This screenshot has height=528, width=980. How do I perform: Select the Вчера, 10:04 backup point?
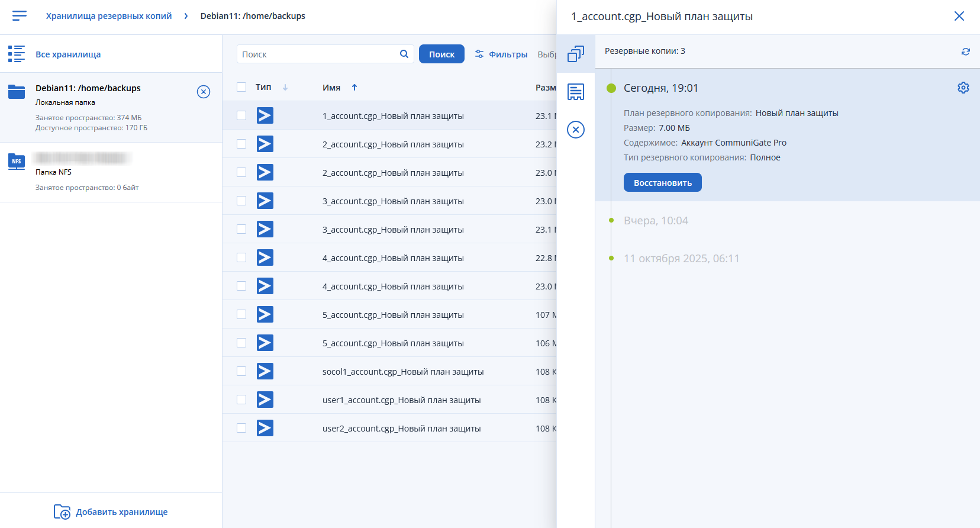656,220
